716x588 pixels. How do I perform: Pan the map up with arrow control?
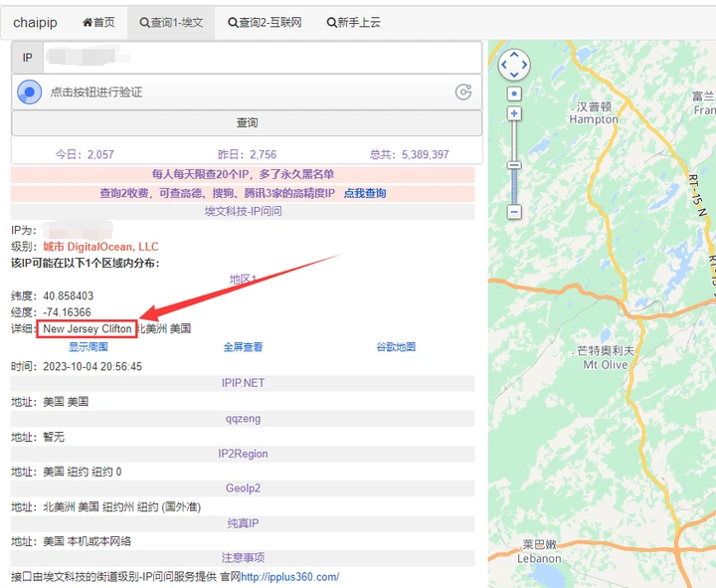pos(514,56)
